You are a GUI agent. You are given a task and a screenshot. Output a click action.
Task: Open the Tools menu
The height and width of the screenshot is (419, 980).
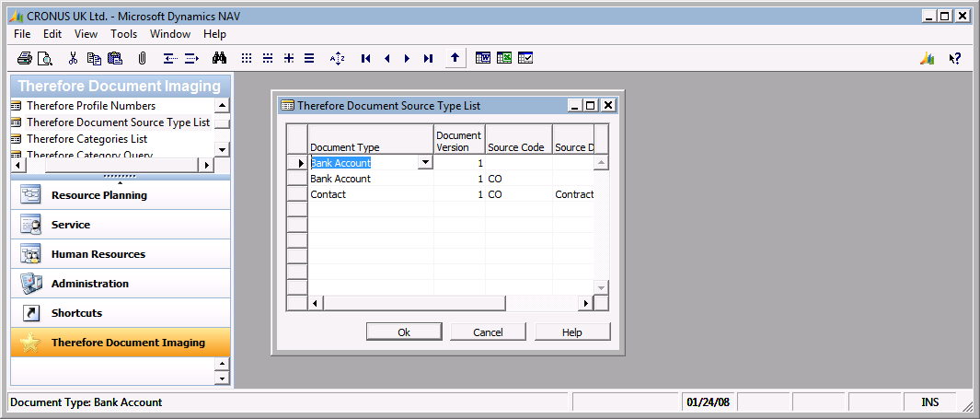(x=123, y=34)
